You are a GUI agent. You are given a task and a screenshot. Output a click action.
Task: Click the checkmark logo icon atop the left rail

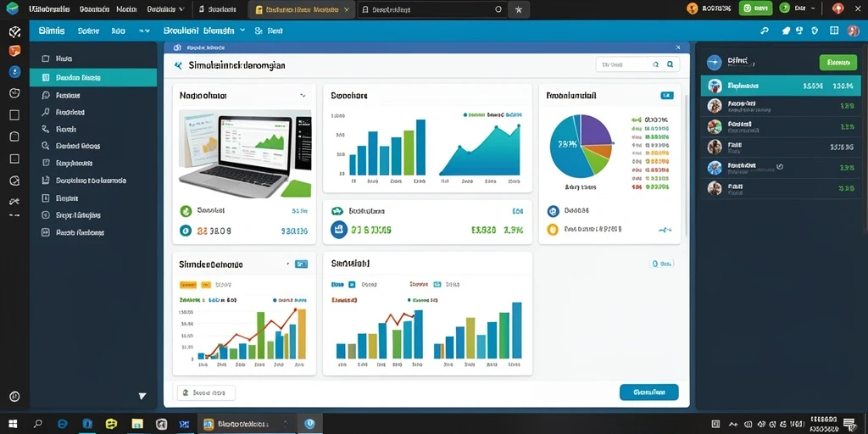15,31
